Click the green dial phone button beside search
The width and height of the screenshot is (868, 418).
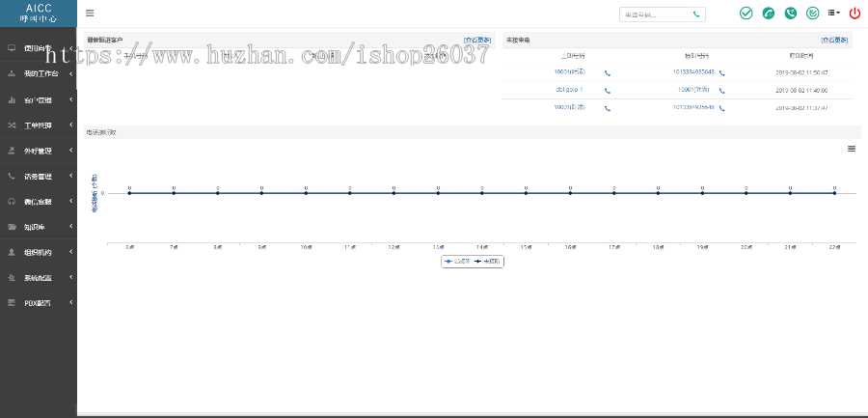tap(696, 14)
